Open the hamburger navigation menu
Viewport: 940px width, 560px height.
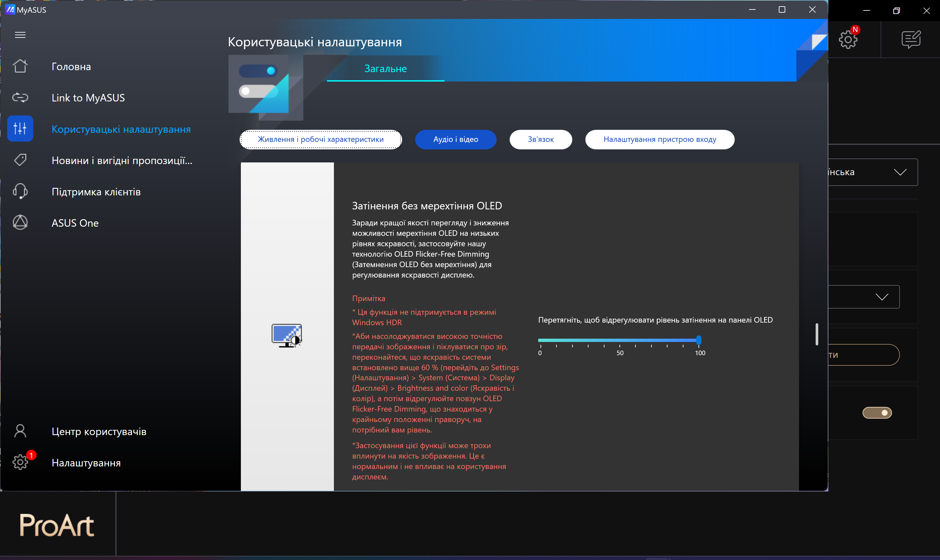pos(20,35)
